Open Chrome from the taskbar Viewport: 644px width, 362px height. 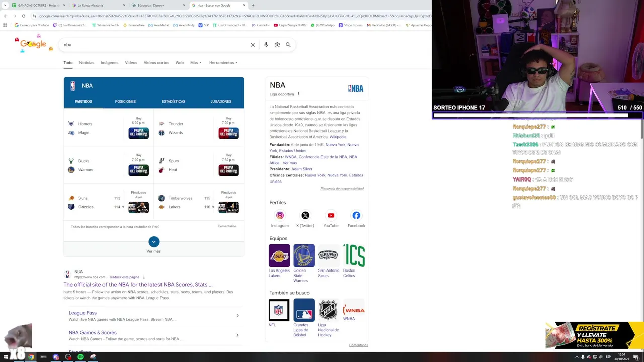[31, 357]
